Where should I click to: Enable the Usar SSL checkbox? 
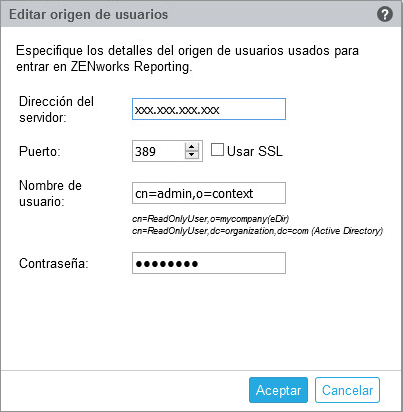click(x=217, y=150)
